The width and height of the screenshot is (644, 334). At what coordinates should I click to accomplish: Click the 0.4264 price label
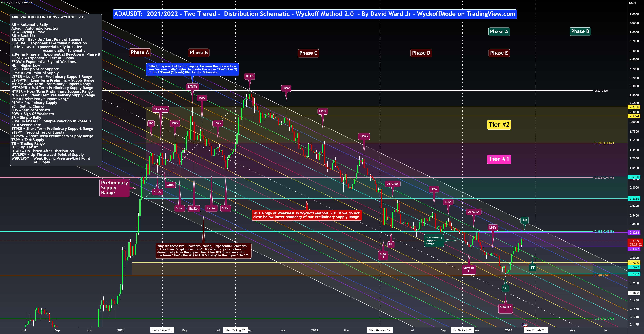pos(634,233)
